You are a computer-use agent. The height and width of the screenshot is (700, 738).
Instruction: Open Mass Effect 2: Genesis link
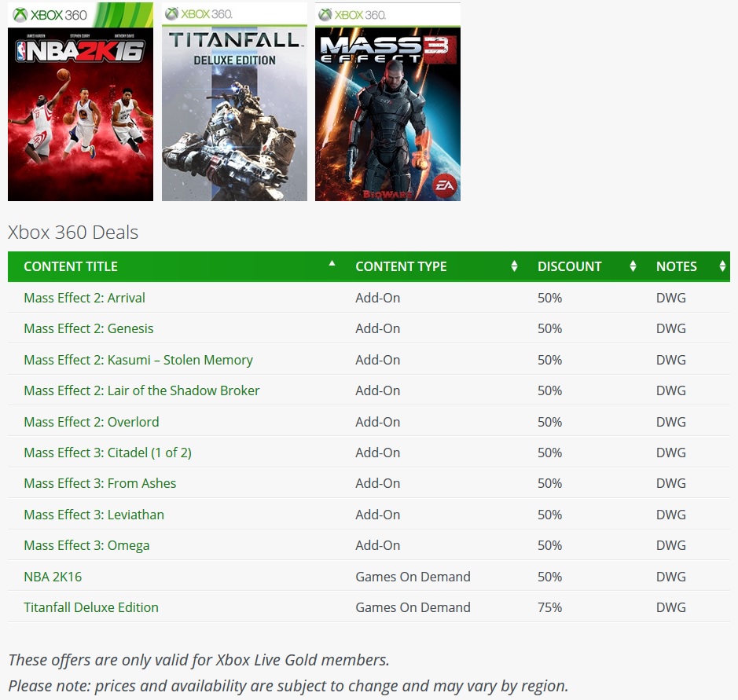(89, 328)
